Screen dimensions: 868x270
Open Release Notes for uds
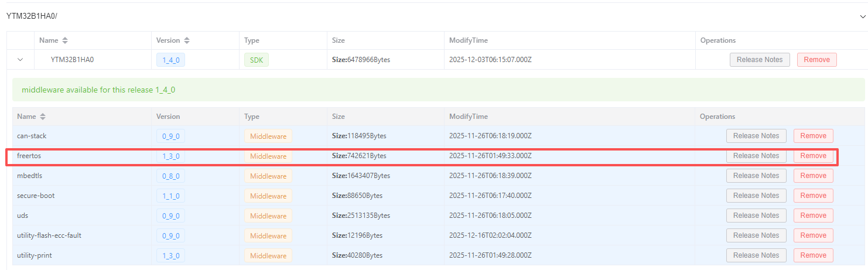756,216
